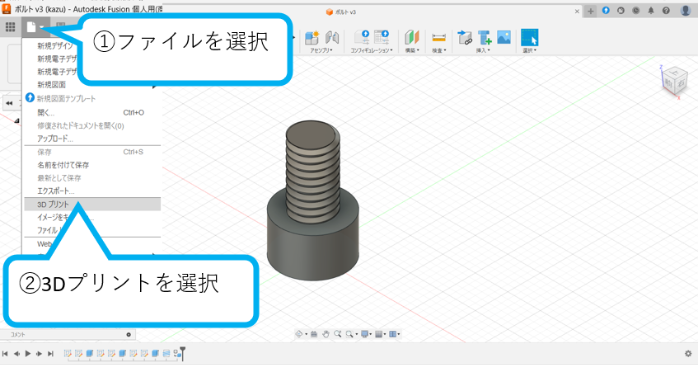Select 保存 menu item
Viewport: 698px width, 365px height.
tap(44, 152)
